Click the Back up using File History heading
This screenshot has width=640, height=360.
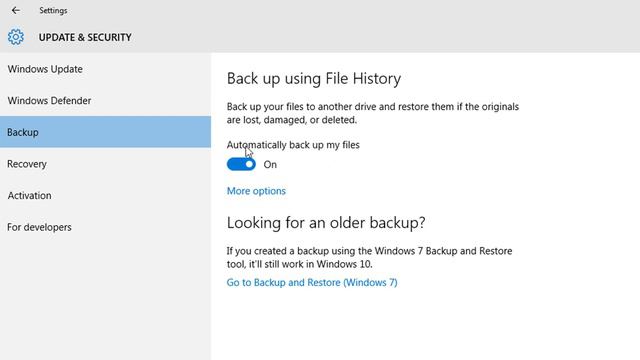point(313,78)
